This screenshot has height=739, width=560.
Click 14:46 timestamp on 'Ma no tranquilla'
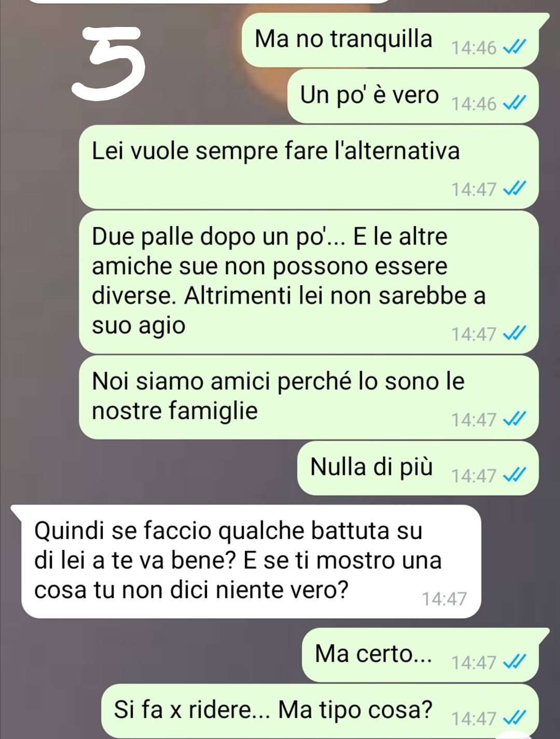tap(474, 48)
